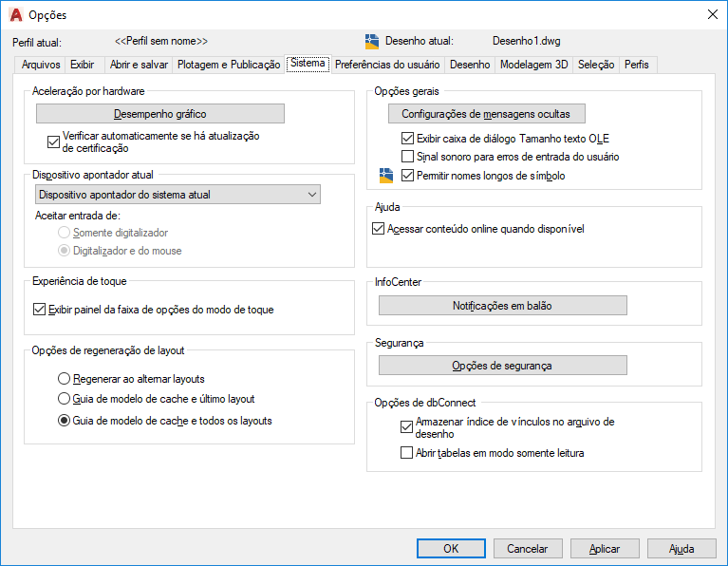Click drawing icon next to Permitir nomes longos
728x566 pixels.
click(x=386, y=176)
